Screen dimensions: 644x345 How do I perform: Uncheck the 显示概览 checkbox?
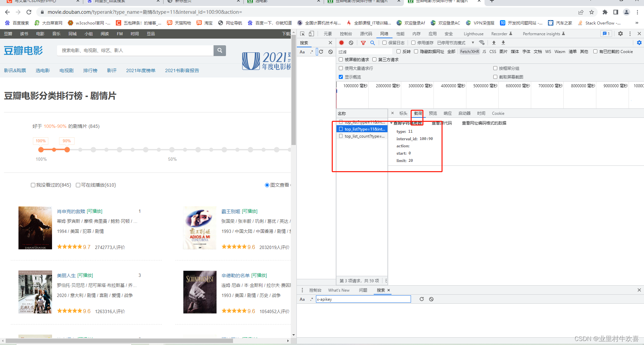pos(341,77)
